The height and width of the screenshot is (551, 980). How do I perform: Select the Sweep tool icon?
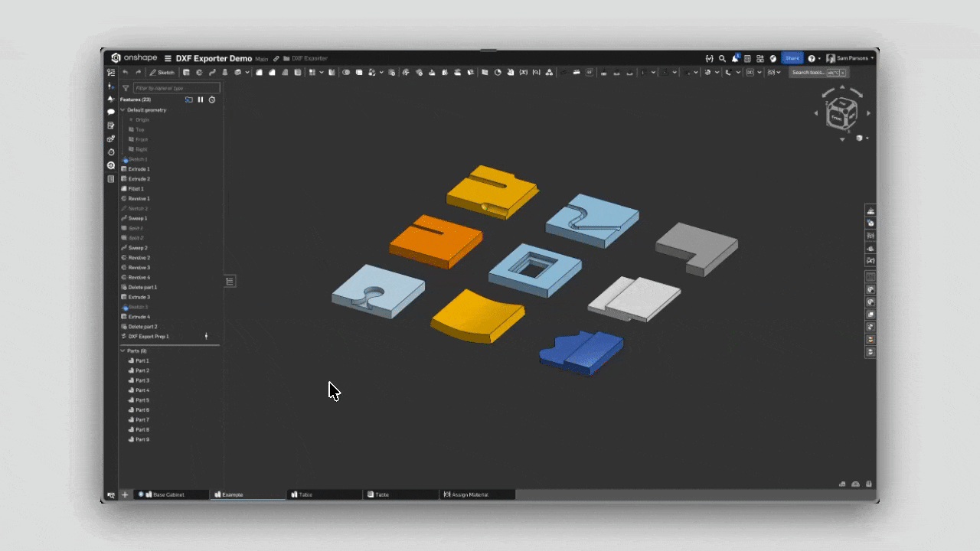point(211,73)
